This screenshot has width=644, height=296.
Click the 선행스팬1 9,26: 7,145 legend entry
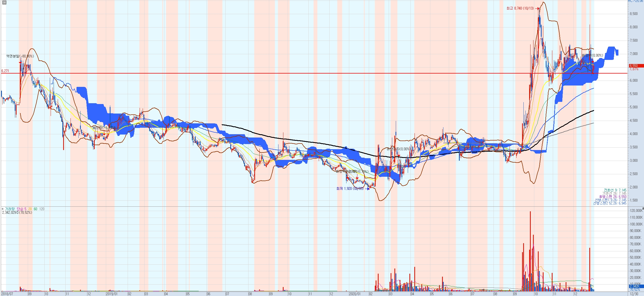pyautogui.click(x=611, y=200)
